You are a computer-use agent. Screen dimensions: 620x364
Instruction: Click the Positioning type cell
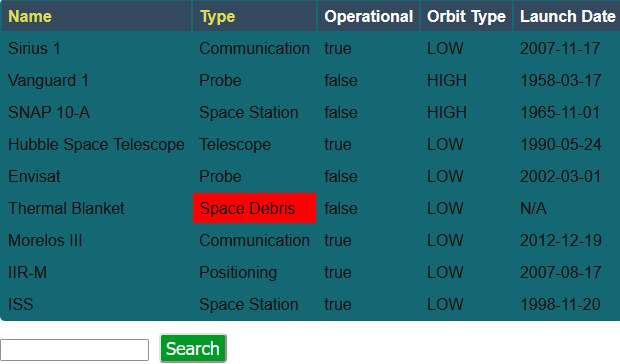coord(255,272)
